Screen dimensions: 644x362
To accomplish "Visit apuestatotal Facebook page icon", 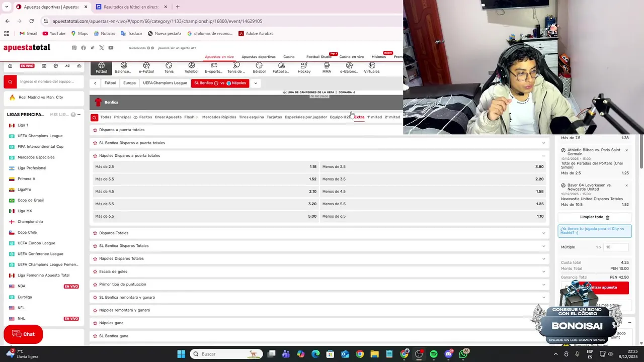I will (84, 48).
